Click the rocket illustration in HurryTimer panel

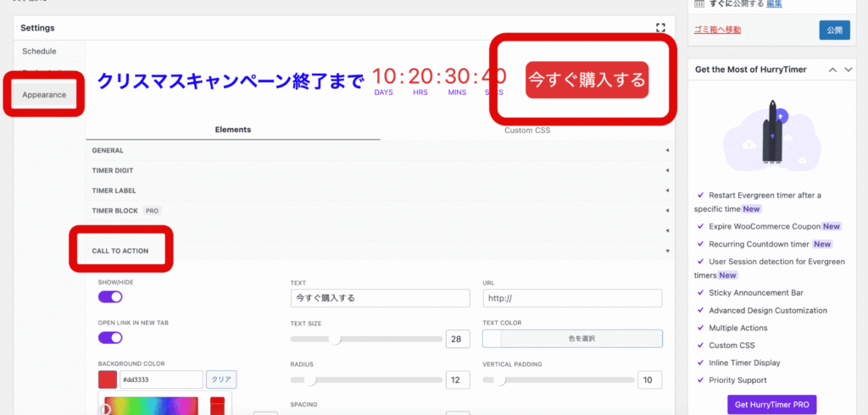(771, 133)
